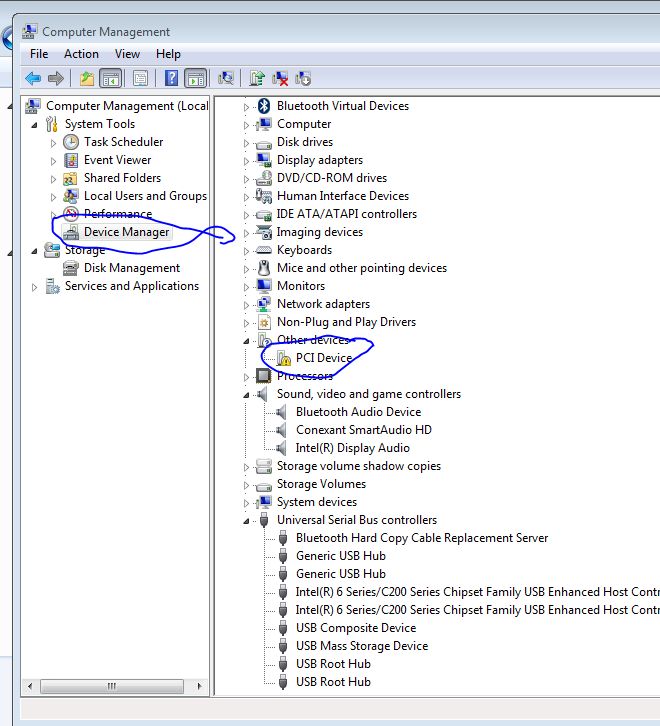
Task: Expand the Display adapters category
Action: pos(246,161)
